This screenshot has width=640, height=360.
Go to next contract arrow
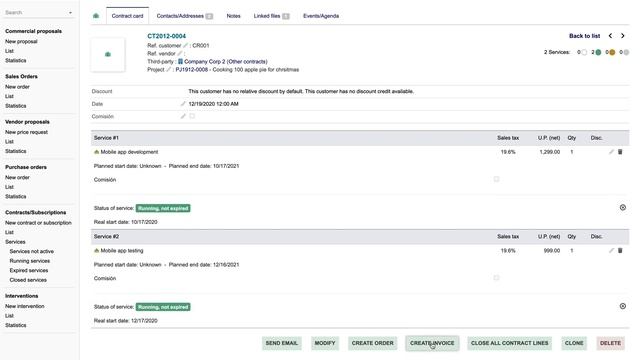pos(622,36)
